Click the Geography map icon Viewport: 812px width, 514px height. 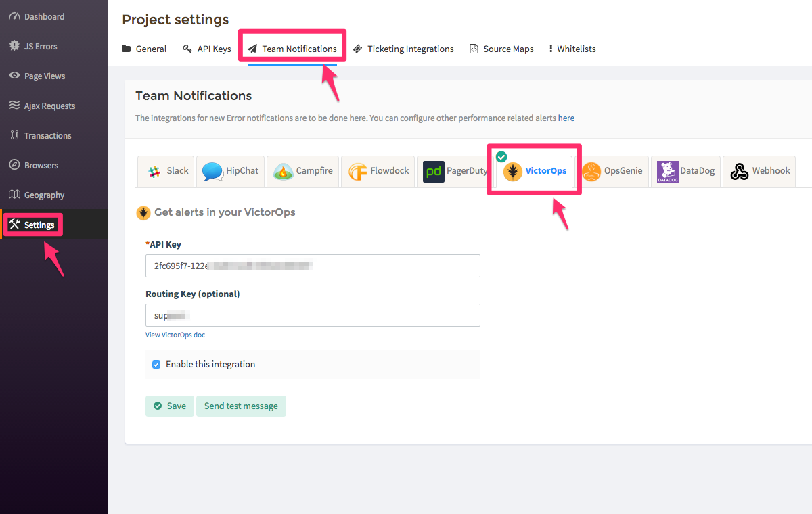14,195
